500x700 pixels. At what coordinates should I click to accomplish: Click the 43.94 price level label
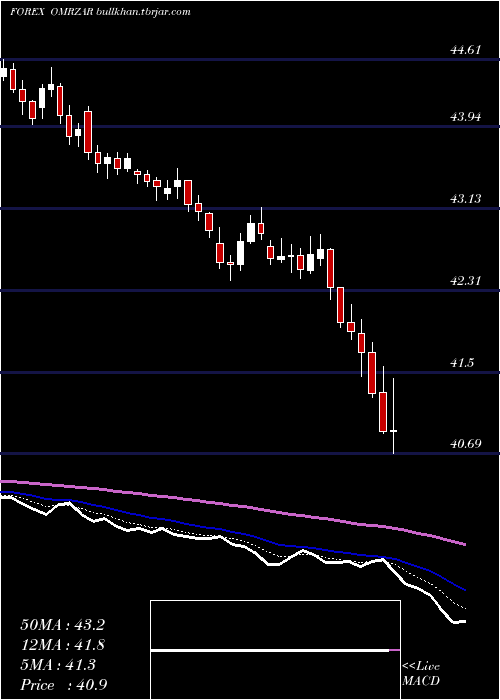[x=466, y=117]
